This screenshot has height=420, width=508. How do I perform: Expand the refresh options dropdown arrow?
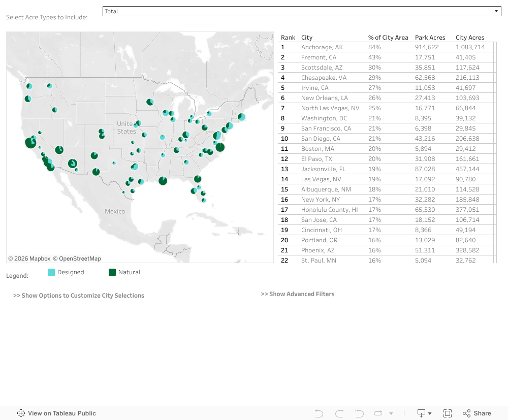click(x=391, y=413)
